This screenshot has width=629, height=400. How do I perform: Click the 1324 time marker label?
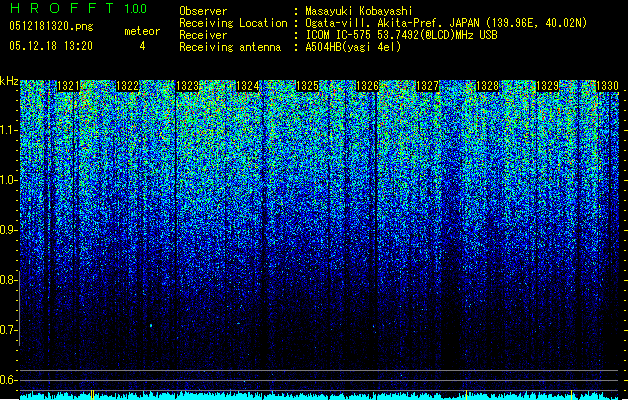[x=248, y=86]
